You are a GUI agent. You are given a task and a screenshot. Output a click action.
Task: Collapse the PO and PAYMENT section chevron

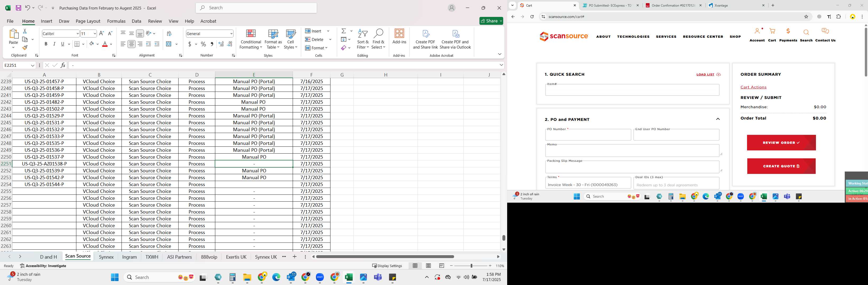pos(718,119)
